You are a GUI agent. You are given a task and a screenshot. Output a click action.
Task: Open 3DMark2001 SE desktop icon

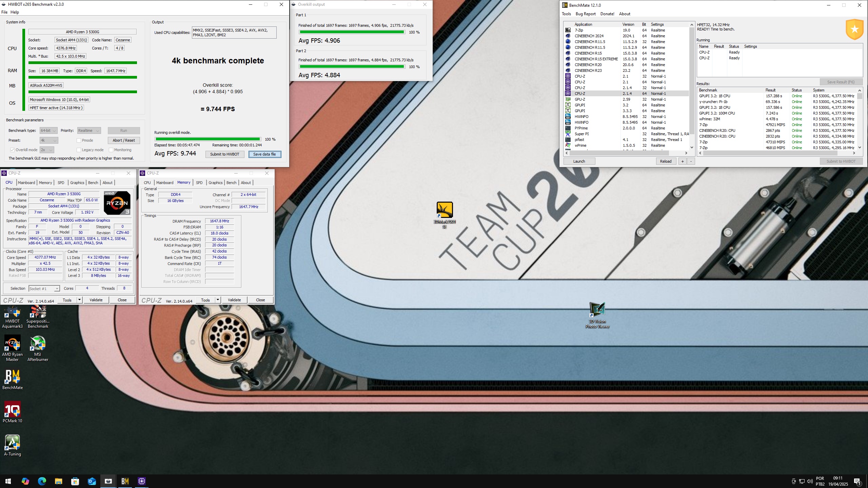tap(445, 215)
